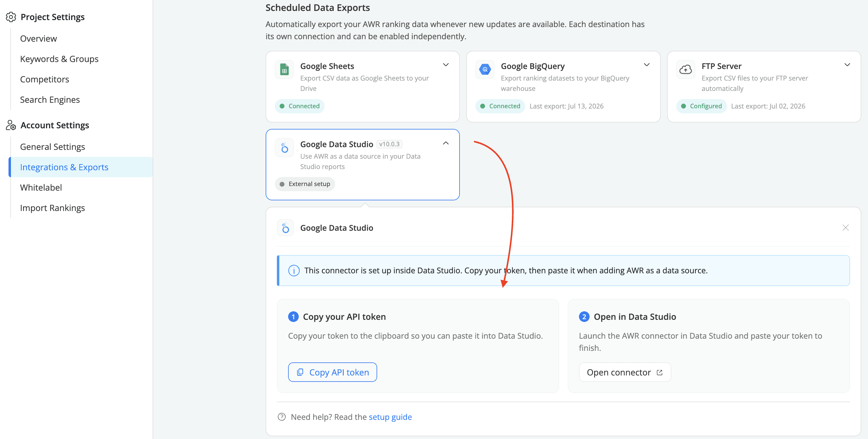This screenshot has width=868, height=439.
Task: Click the FTP Server Configured status badge
Action: pyautogui.click(x=701, y=106)
